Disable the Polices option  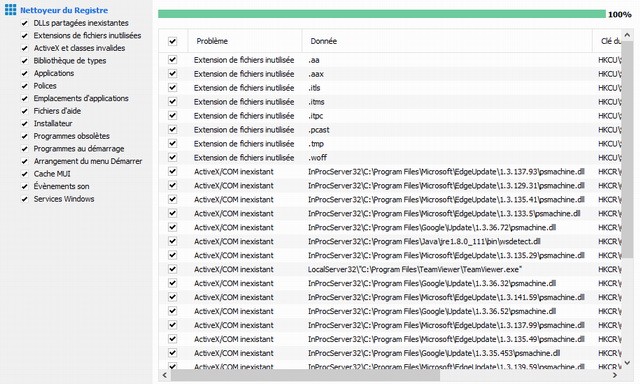24,86
